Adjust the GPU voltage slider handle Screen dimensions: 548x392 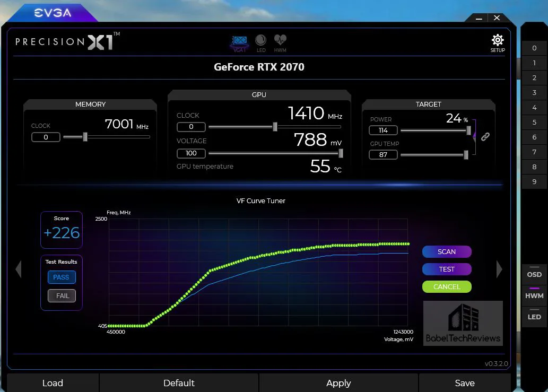341,153
